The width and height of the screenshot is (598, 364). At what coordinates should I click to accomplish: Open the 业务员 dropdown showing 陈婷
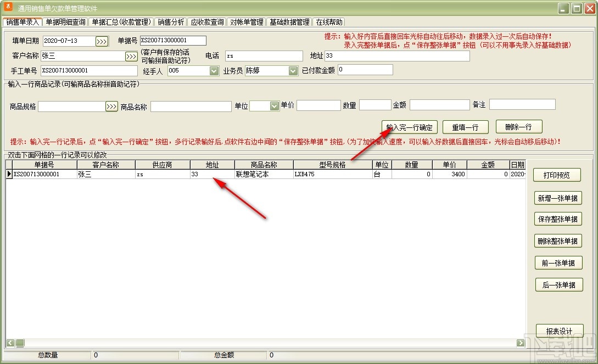pyautogui.click(x=293, y=70)
